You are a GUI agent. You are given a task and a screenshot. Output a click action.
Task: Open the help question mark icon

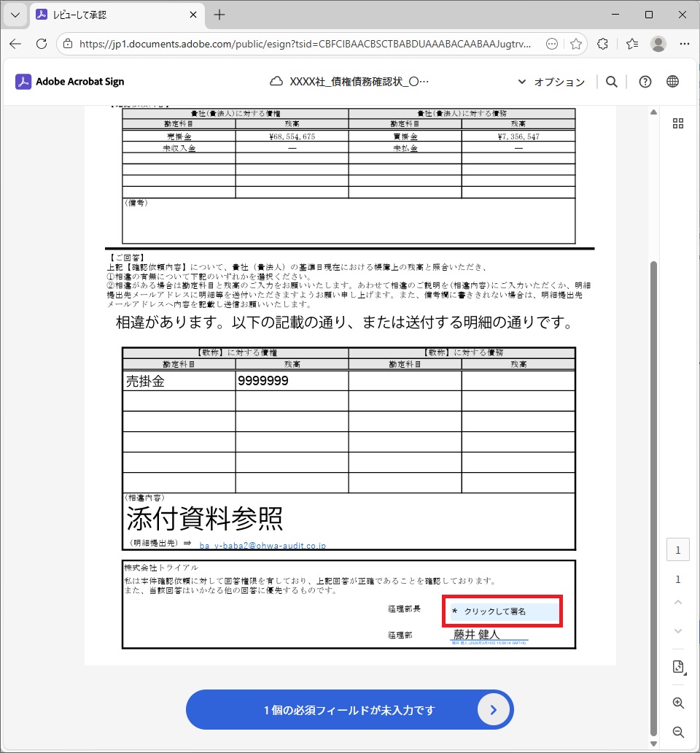[x=645, y=82]
